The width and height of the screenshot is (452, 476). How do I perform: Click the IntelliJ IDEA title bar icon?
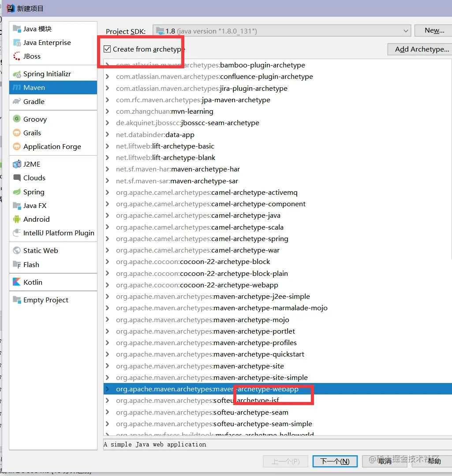point(11,8)
